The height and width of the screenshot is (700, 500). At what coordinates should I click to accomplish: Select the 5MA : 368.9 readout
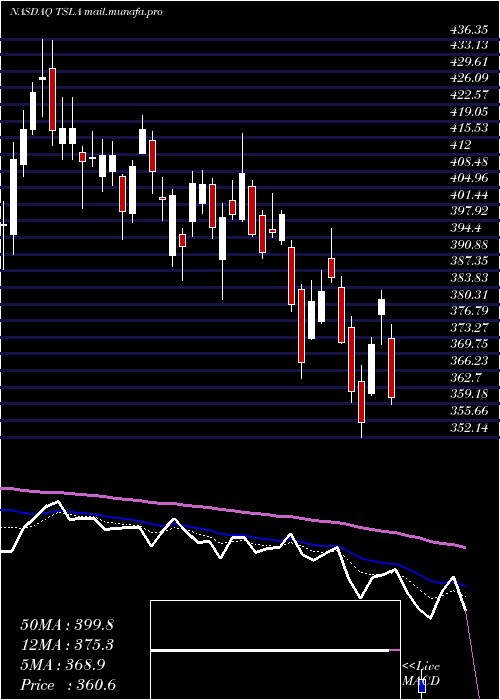coord(62,665)
